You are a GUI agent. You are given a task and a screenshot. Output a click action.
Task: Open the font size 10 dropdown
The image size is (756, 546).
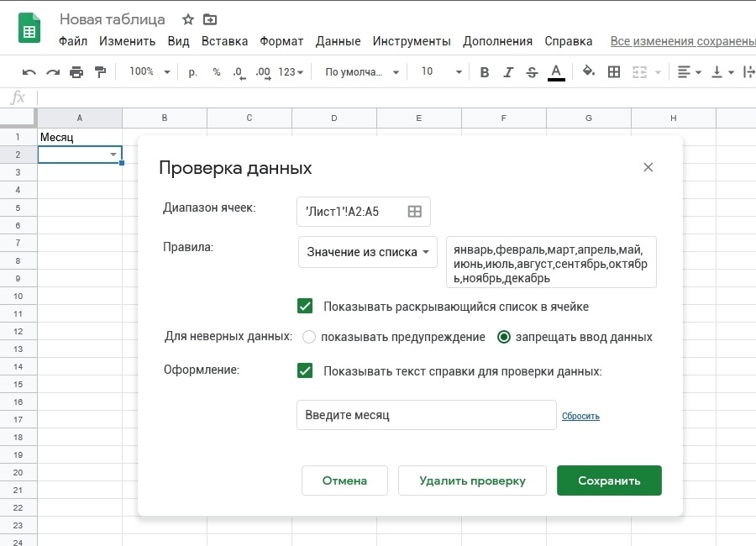(441, 72)
